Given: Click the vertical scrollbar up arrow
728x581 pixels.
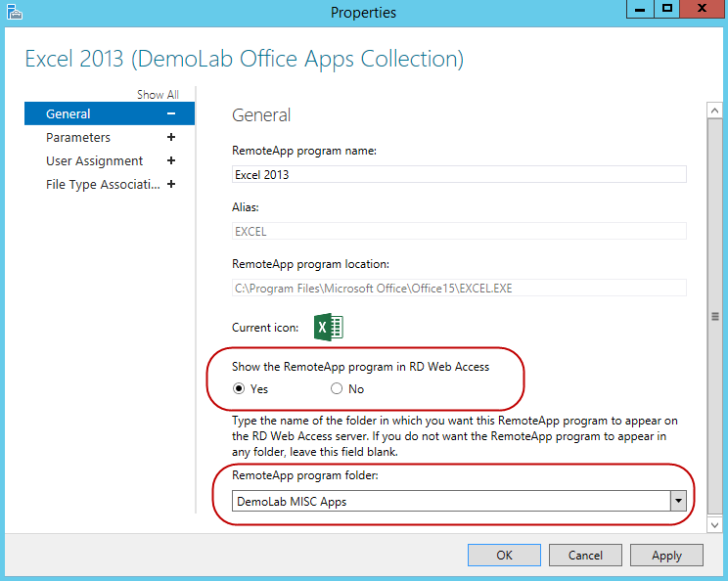Looking at the screenshot, I should click(715, 110).
